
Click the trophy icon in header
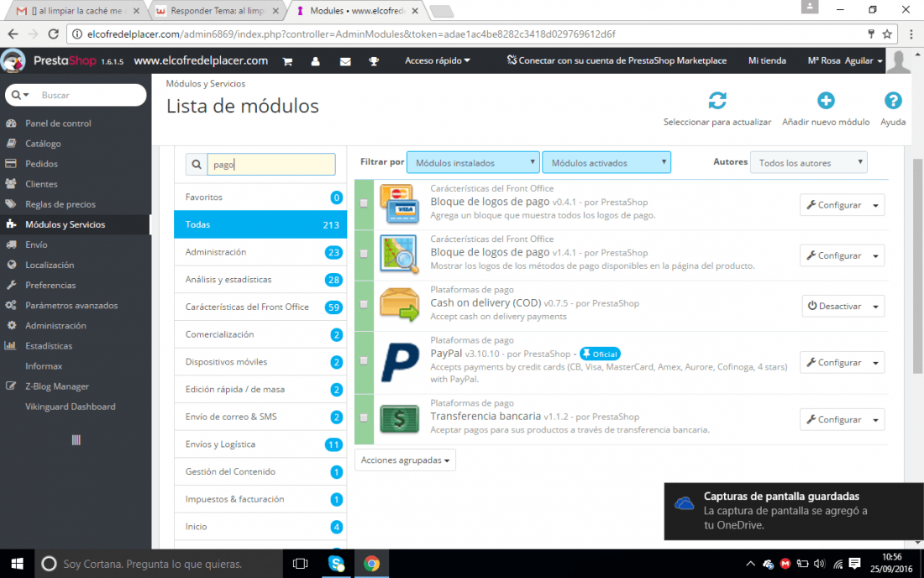pos(374,61)
